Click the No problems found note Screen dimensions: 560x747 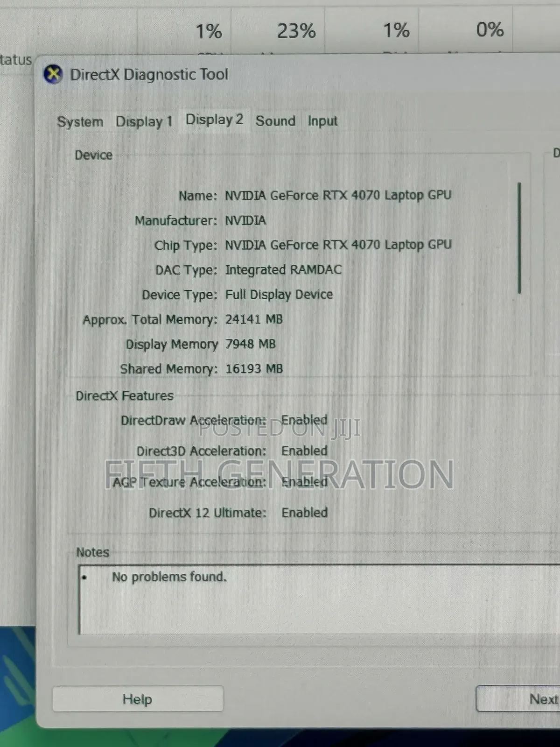click(x=169, y=577)
